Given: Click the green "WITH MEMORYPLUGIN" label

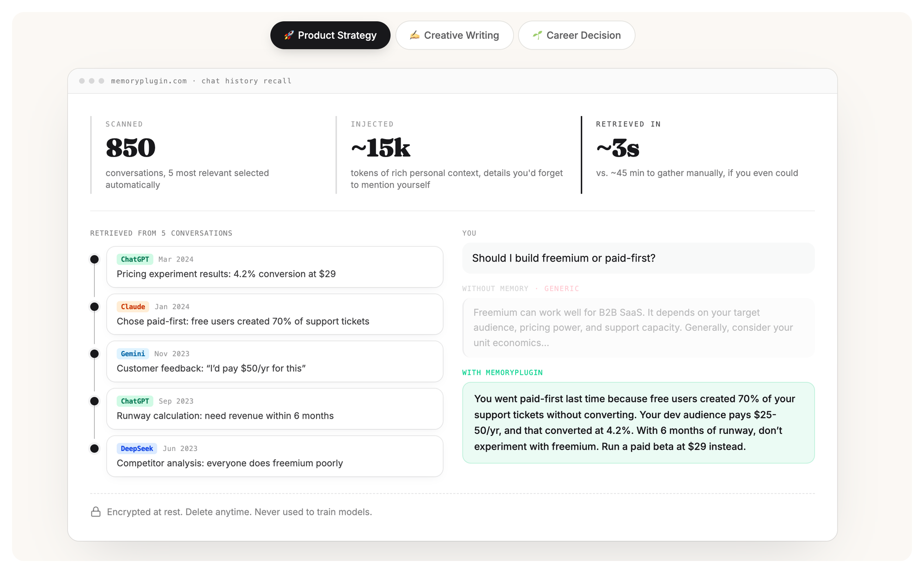Looking at the screenshot, I should coord(503,372).
